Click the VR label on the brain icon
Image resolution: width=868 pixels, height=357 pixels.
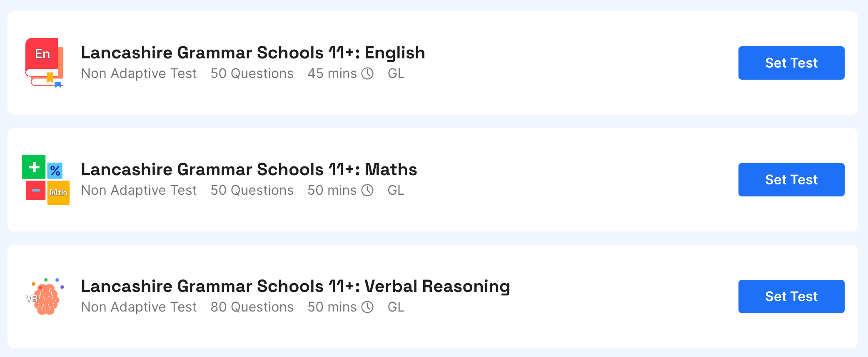coord(31,299)
